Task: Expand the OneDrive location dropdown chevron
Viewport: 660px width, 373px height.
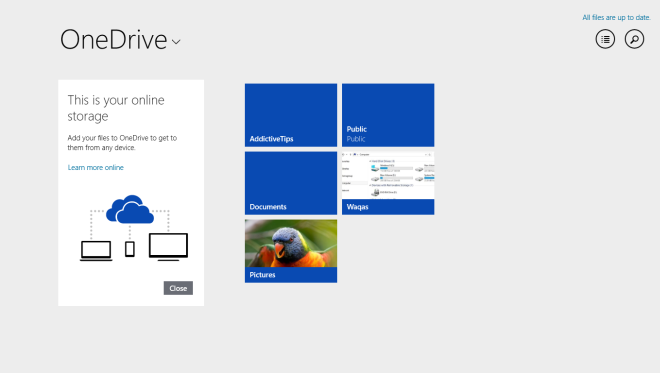Action: [x=176, y=42]
